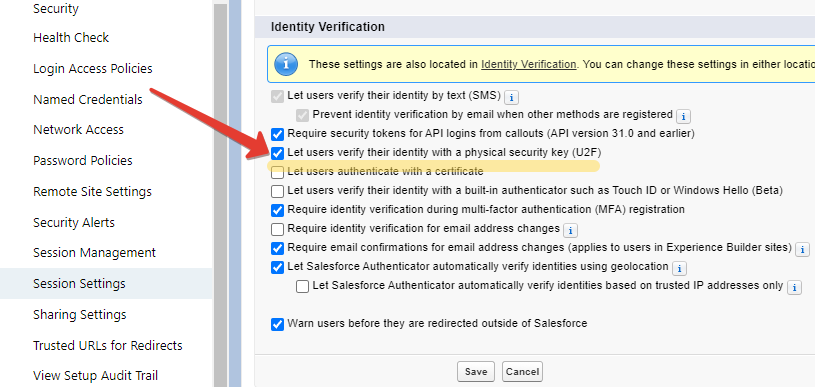Click the Save button
The width and height of the screenshot is (815, 387).
click(476, 371)
